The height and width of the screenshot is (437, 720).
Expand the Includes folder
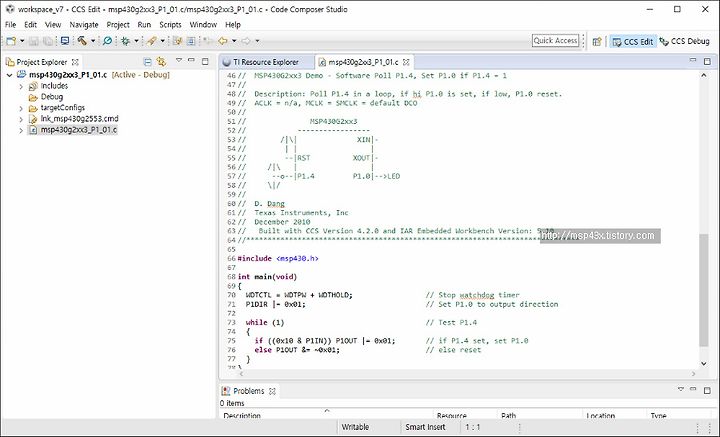pos(21,86)
